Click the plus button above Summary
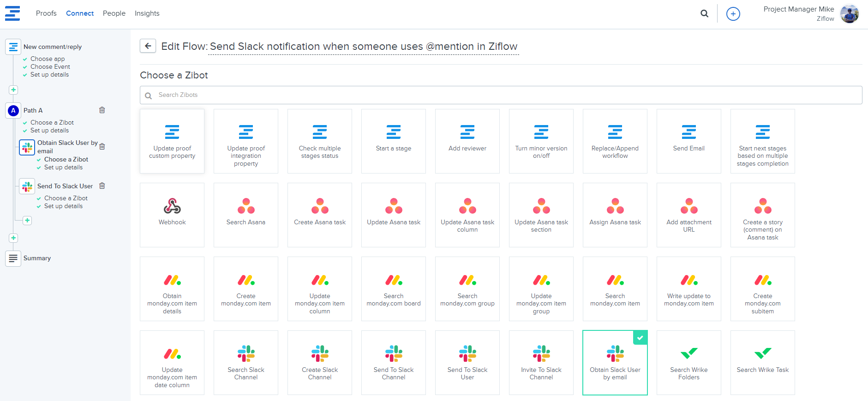 13,238
